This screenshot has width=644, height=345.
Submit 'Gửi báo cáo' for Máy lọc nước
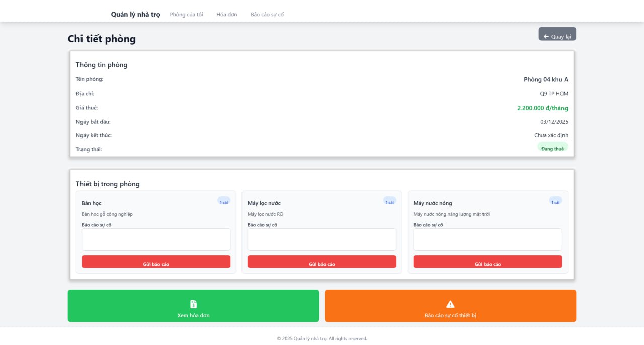point(321,262)
